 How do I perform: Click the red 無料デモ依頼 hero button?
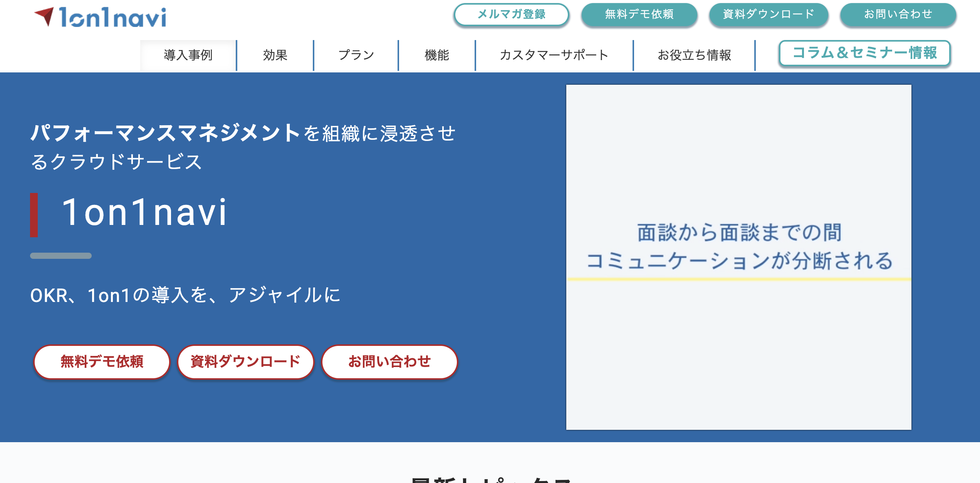(102, 362)
